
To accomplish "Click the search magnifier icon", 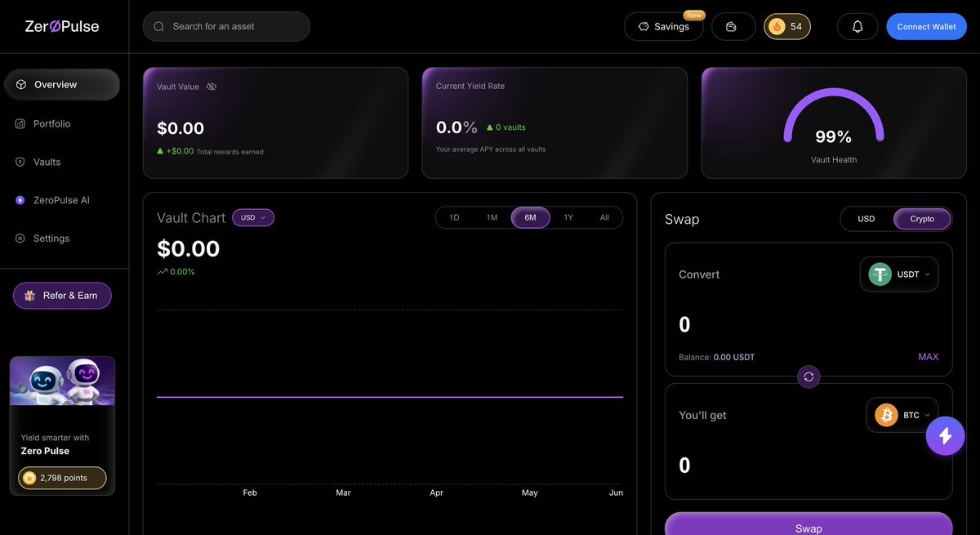I will 158,26.
